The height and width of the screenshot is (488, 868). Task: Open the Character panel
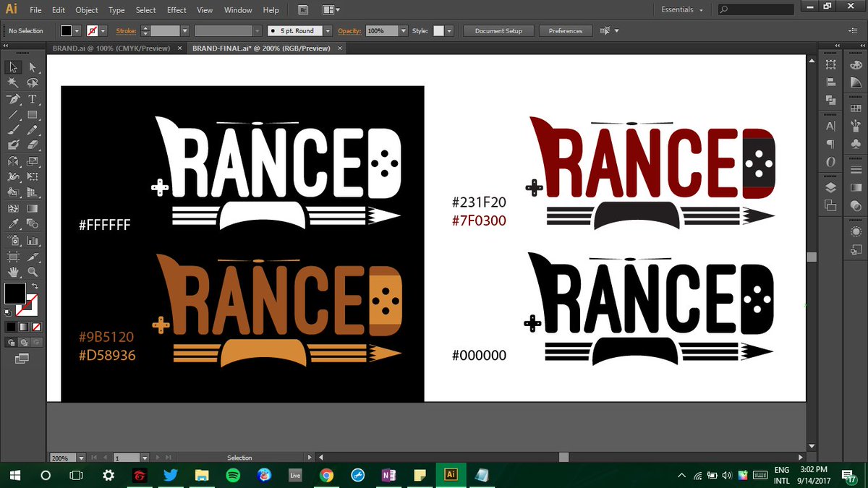click(x=830, y=126)
